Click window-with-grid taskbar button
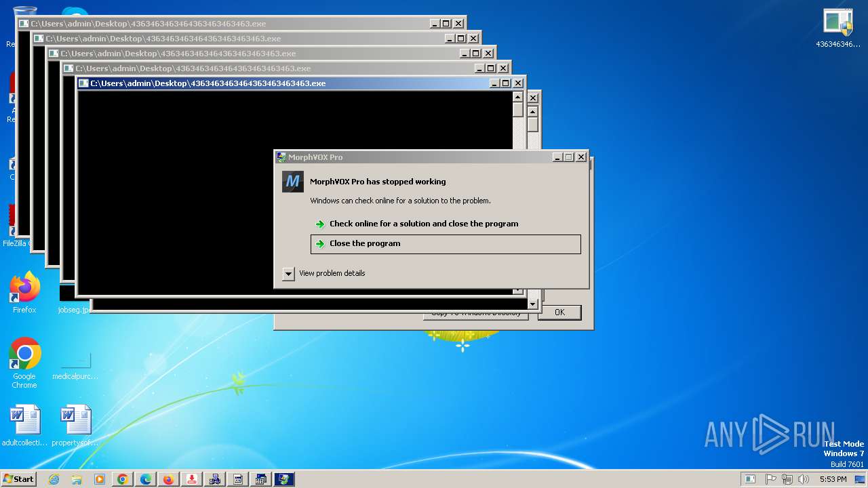 click(261, 479)
